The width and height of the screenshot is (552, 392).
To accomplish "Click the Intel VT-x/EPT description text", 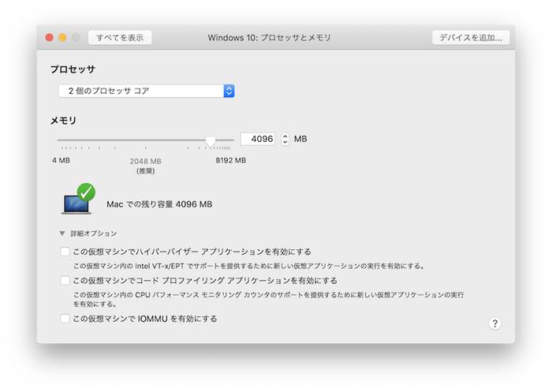I will click(249, 266).
